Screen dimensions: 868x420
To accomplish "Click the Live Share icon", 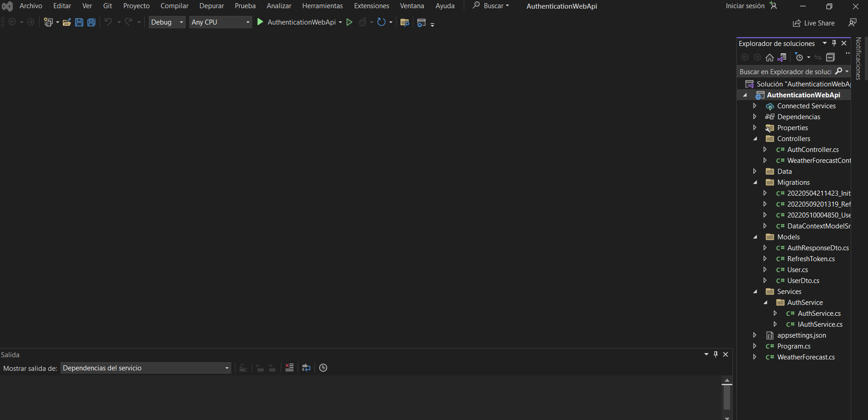I will tap(797, 23).
